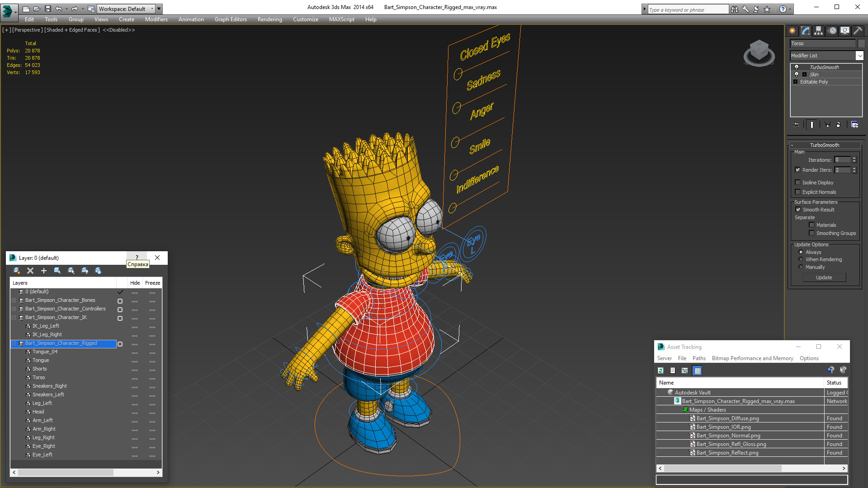The image size is (868, 488).
Task: Click Hide/Unhide All Layers icon
Action: click(x=85, y=271)
